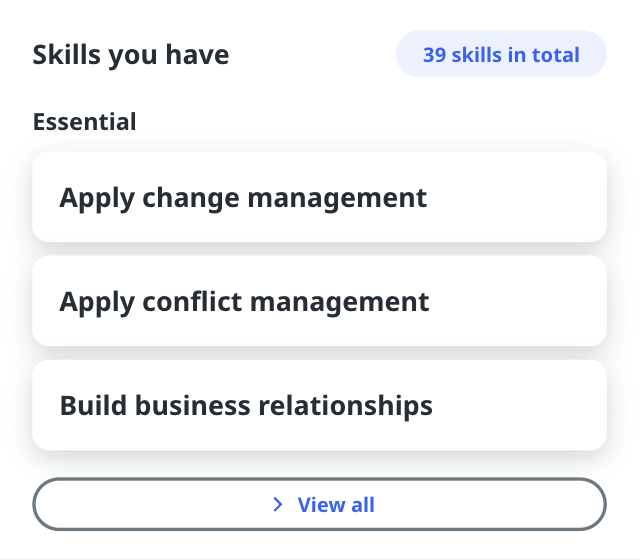Open the Apply conflict management skill card

[320, 301]
